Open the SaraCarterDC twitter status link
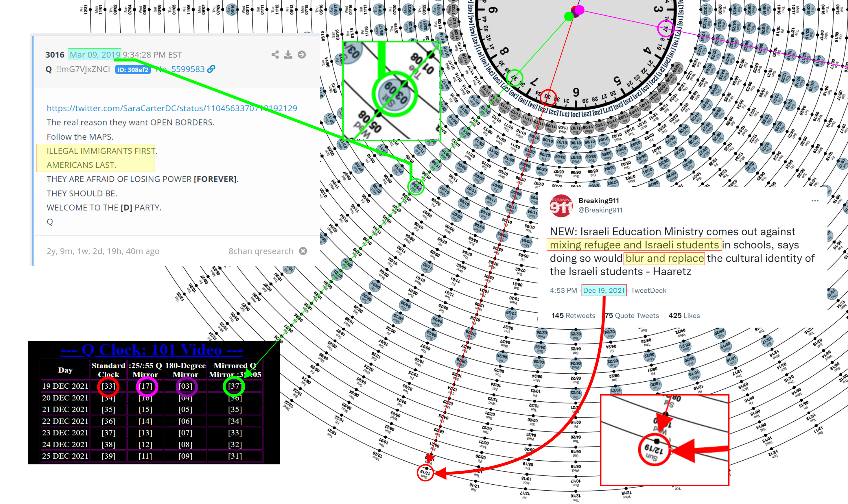 pos(172,108)
